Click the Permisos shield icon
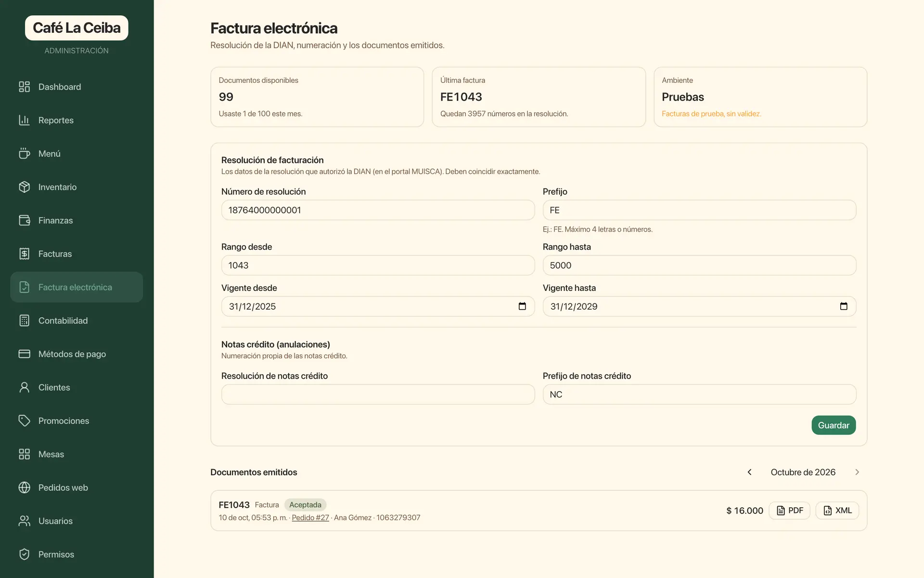Viewport: 924px width, 578px height. coord(24,554)
